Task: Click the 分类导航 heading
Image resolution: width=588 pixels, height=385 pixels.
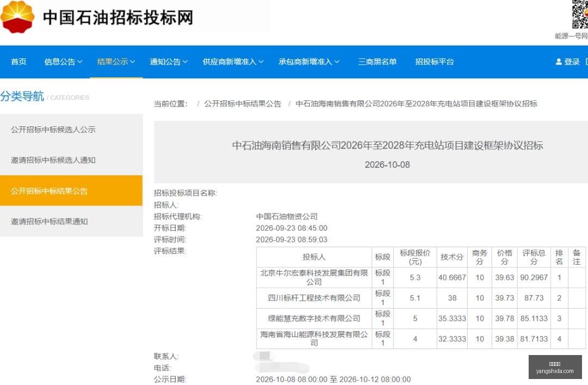Action: coord(22,96)
